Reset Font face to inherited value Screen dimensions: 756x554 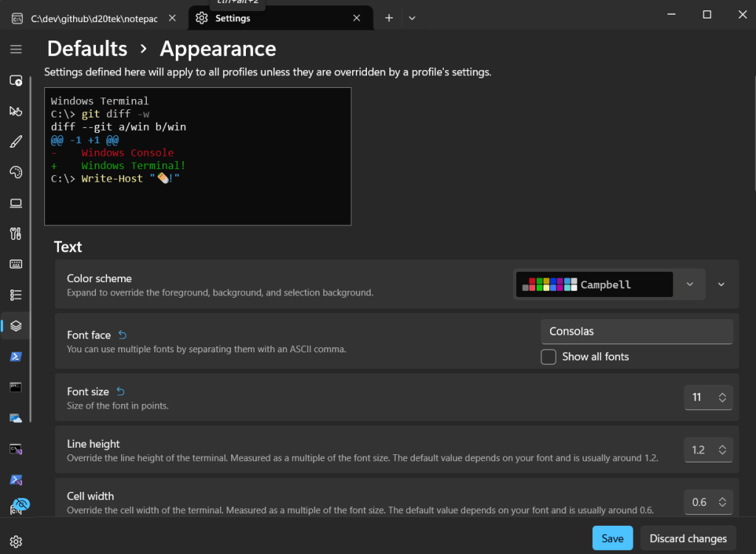[123, 335]
